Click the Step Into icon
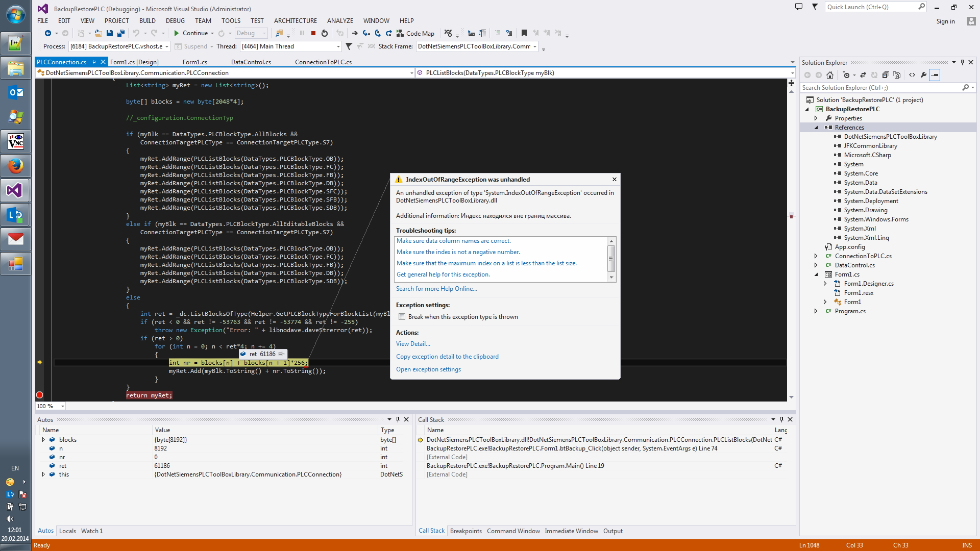The height and width of the screenshot is (551, 980). tap(366, 33)
